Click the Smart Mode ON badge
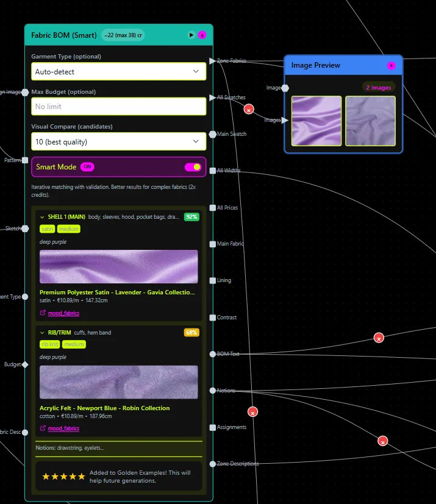 87,166
